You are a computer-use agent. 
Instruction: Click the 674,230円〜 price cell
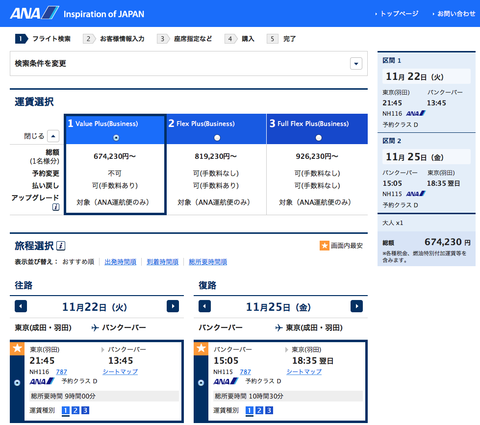coord(115,156)
